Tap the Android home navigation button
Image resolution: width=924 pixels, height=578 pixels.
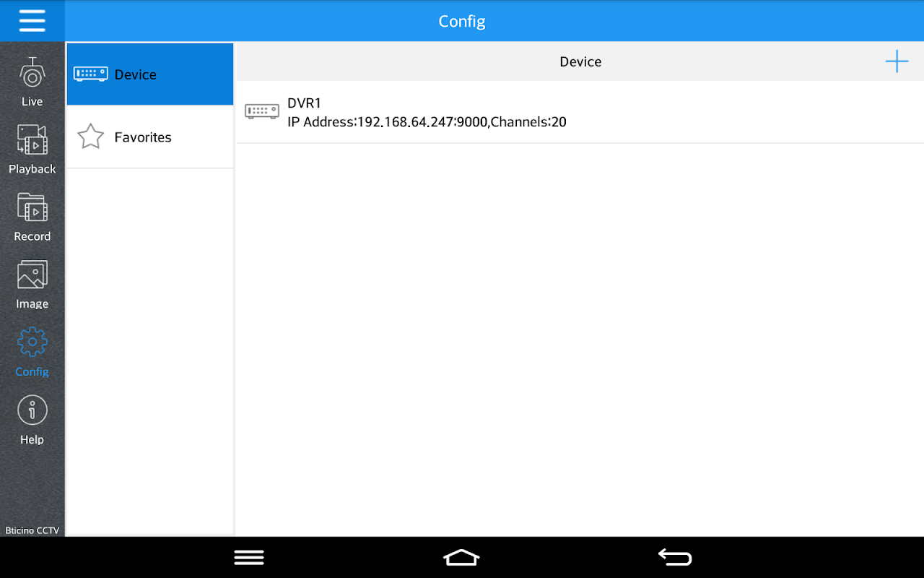pos(461,557)
